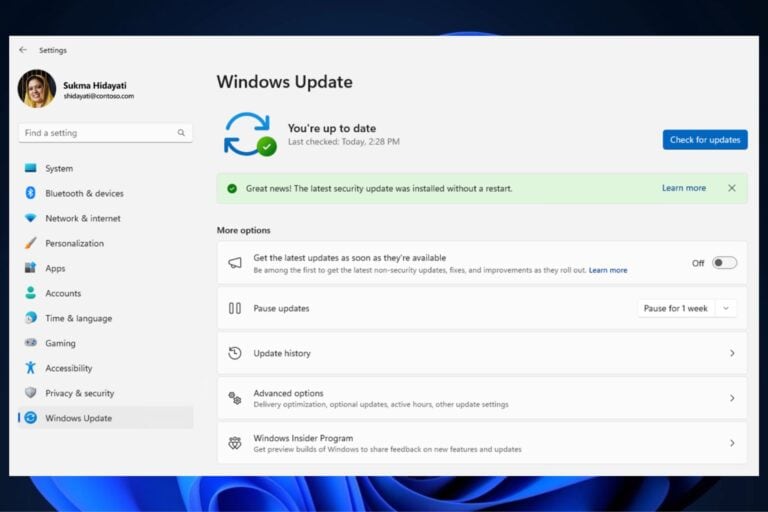The image size is (768, 512).
Task: Open Sukma Hidayati's profile picture
Action: click(37, 89)
